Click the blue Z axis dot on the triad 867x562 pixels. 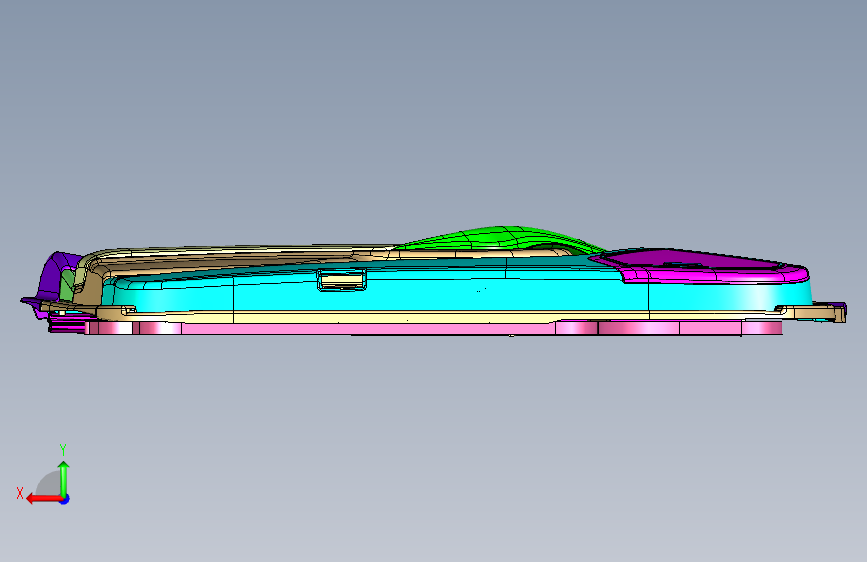point(65,499)
